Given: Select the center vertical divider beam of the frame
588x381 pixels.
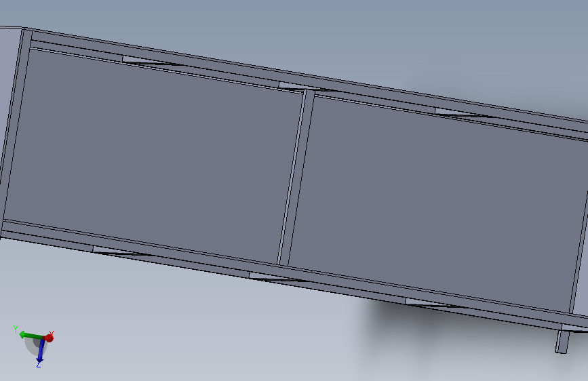Looking at the screenshot, I should coord(296,178).
